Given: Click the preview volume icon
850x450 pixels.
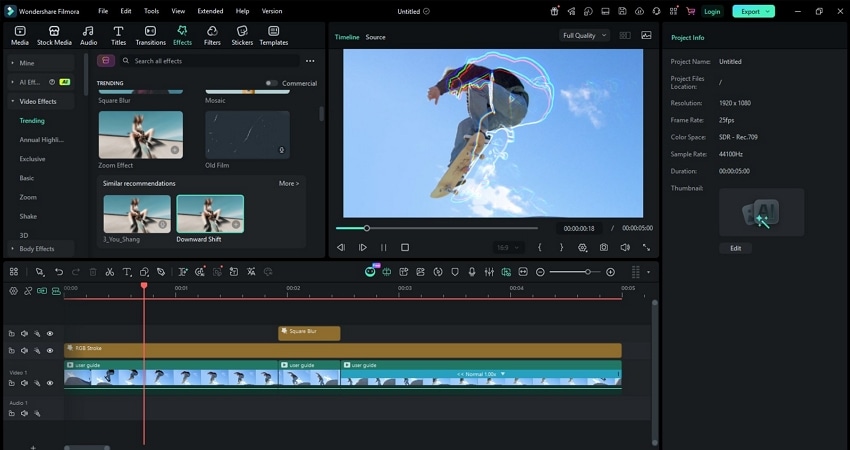Looking at the screenshot, I should pyautogui.click(x=625, y=247).
